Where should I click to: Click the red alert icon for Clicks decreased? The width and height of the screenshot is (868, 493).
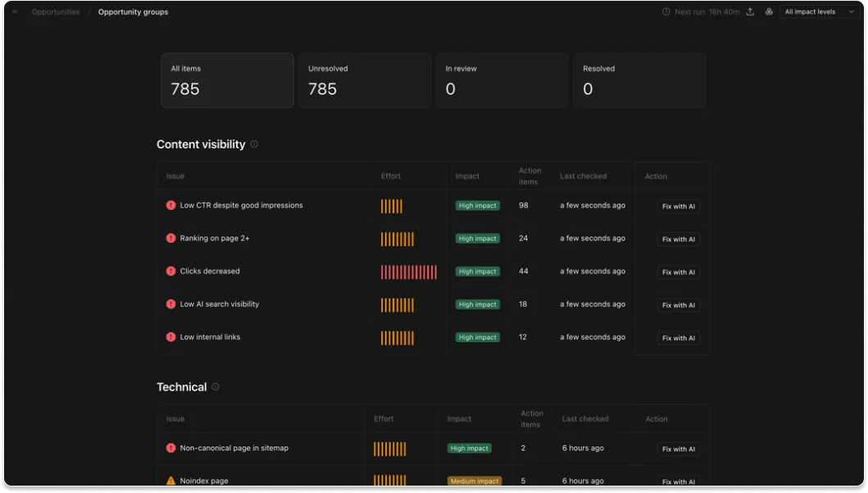coord(170,271)
